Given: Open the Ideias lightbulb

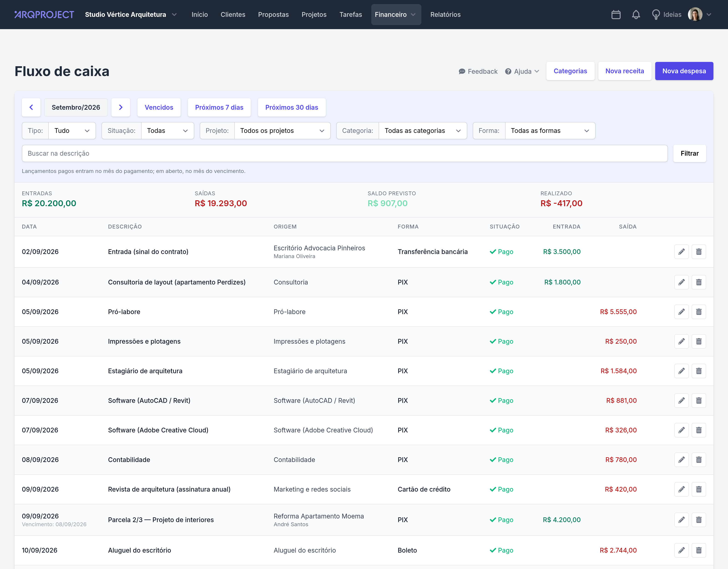Looking at the screenshot, I should pos(666,15).
